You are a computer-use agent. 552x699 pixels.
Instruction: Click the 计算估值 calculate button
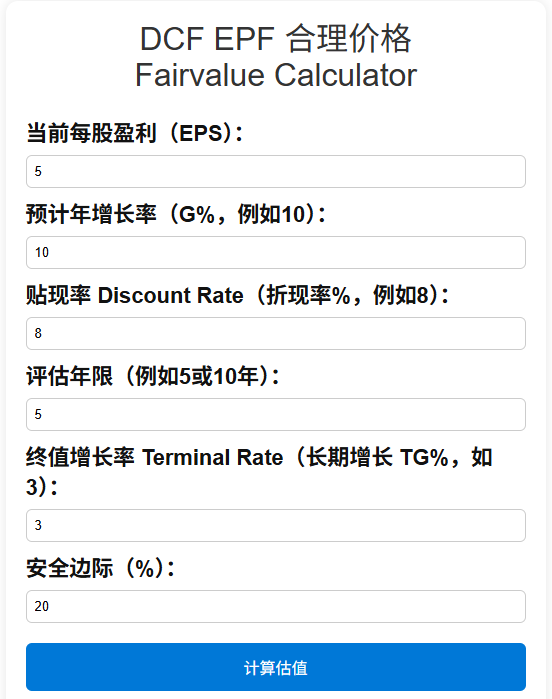pos(276,667)
